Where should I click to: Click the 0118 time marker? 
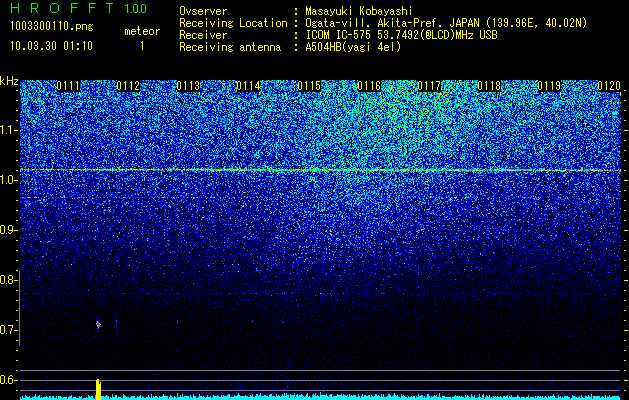tap(489, 86)
